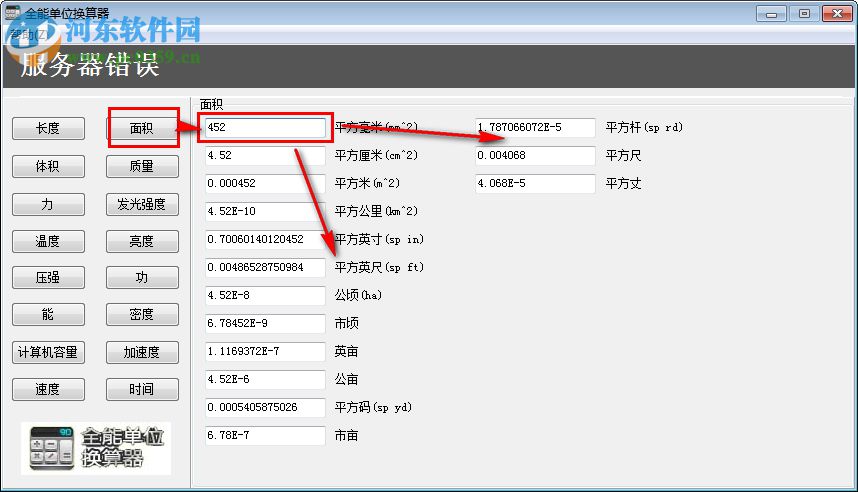This screenshot has height=492, width=858.
Task: Close the unit converter window
Action: [837, 14]
